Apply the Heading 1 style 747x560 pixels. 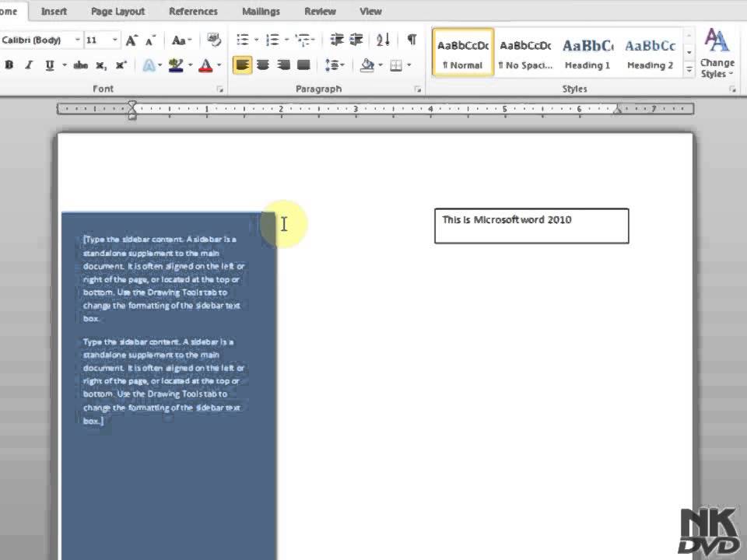pyautogui.click(x=588, y=52)
